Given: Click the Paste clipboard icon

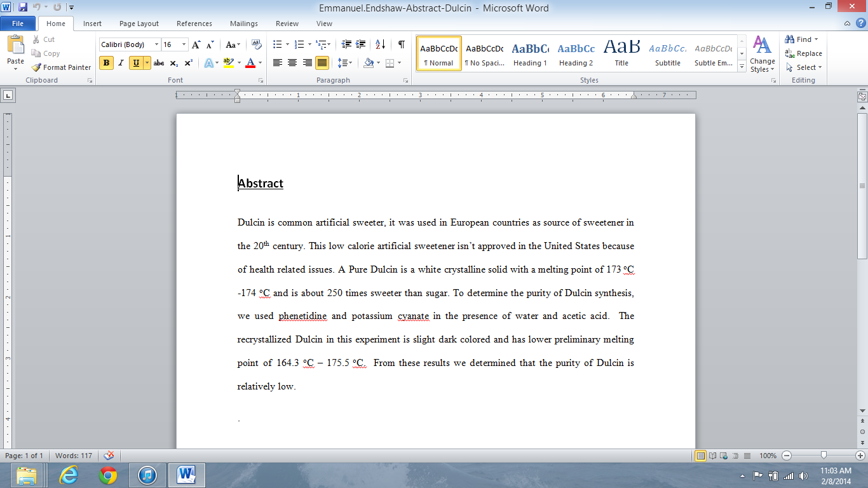Looking at the screenshot, I should pos(15,45).
